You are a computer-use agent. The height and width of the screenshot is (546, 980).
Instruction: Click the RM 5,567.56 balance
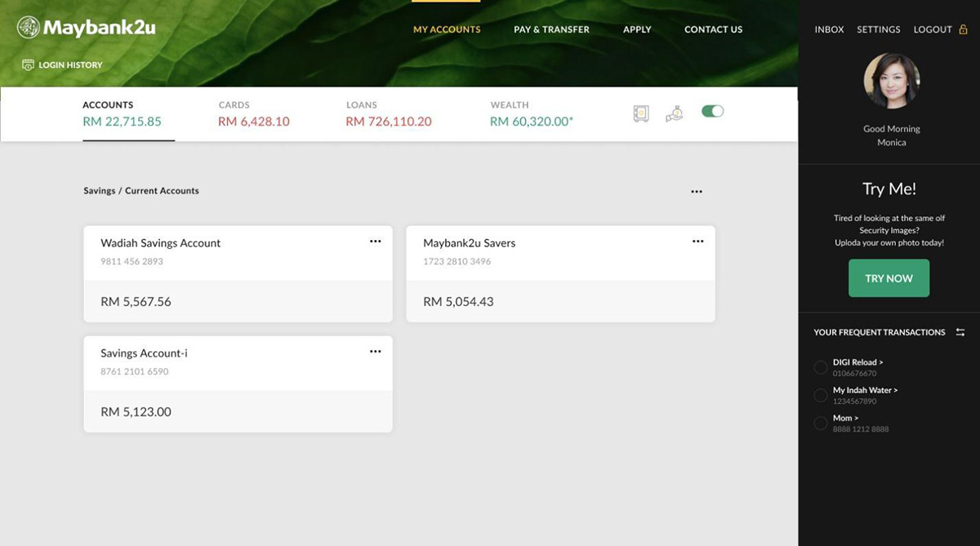click(x=136, y=302)
